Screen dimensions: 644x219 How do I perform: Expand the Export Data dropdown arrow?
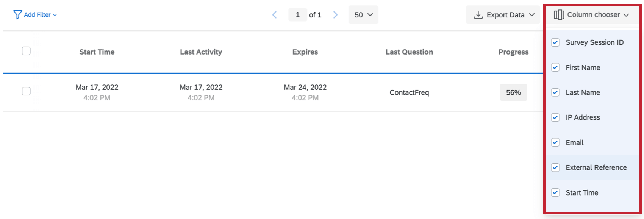tap(532, 15)
